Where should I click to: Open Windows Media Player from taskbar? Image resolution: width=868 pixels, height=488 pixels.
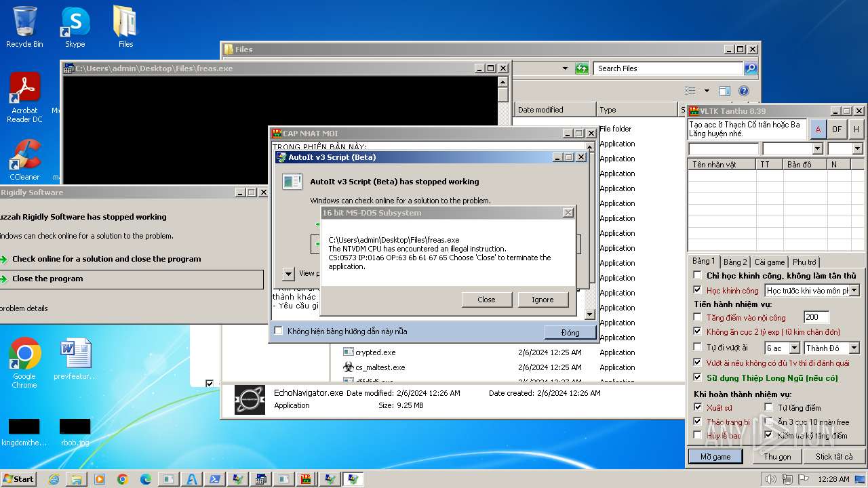coord(100,479)
